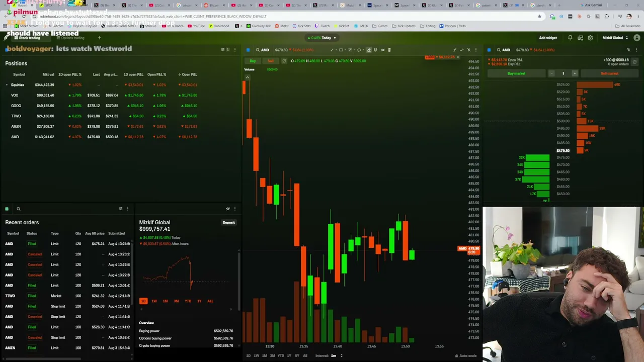Open Positions widget three-dot menu
This screenshot has width=644, height=362.
click(234, 50)
